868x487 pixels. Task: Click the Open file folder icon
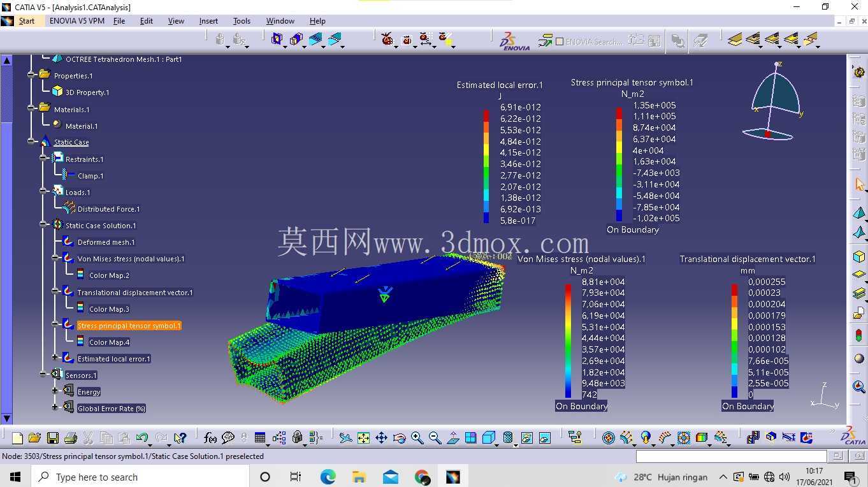(34, 438)
